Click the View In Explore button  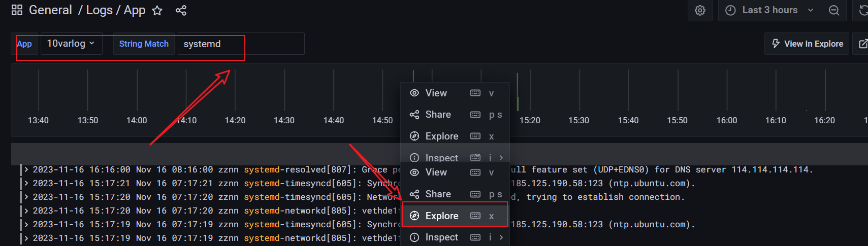coord(807,44)
